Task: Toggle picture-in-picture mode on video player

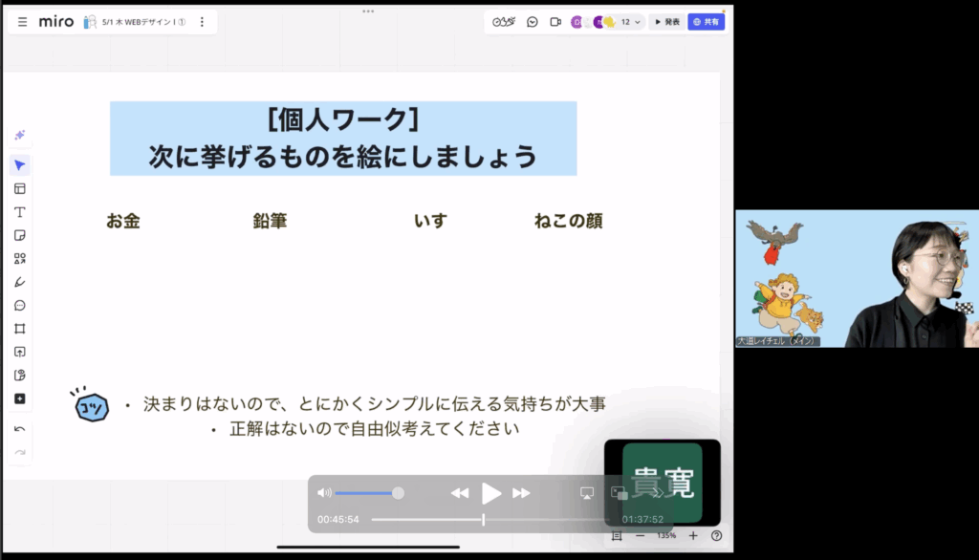Action: coord(619,492)
